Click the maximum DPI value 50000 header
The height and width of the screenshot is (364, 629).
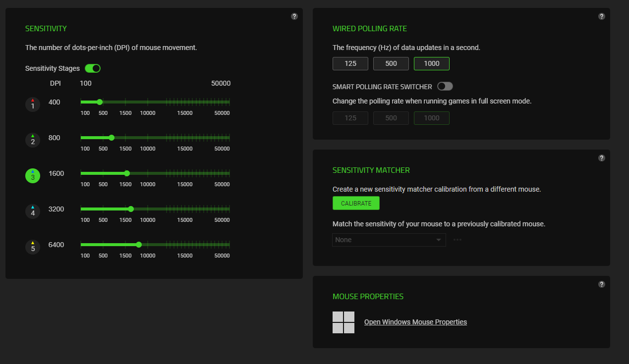pos(221,83)
